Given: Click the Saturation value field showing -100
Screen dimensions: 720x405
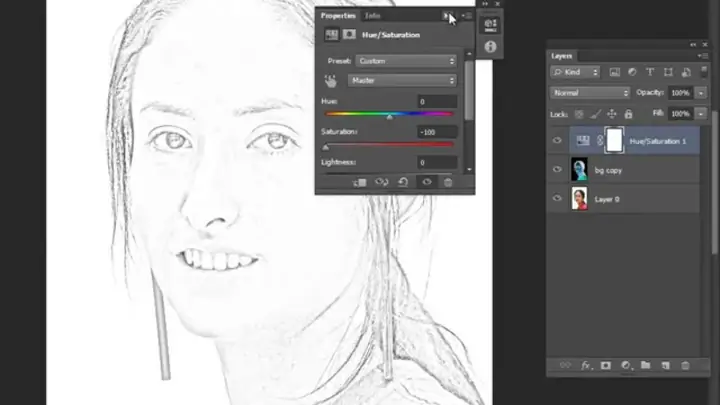Looking at the screenshot, I should (437, 132).
